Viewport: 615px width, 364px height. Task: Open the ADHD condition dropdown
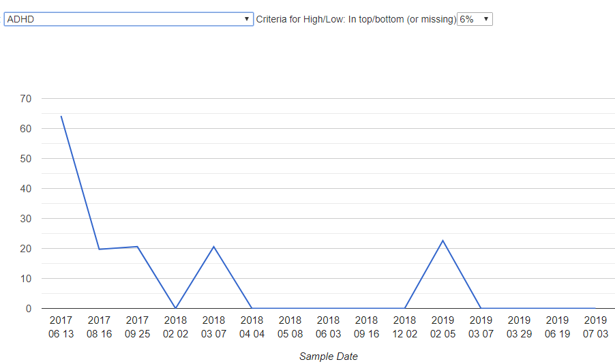click(128, 19)
